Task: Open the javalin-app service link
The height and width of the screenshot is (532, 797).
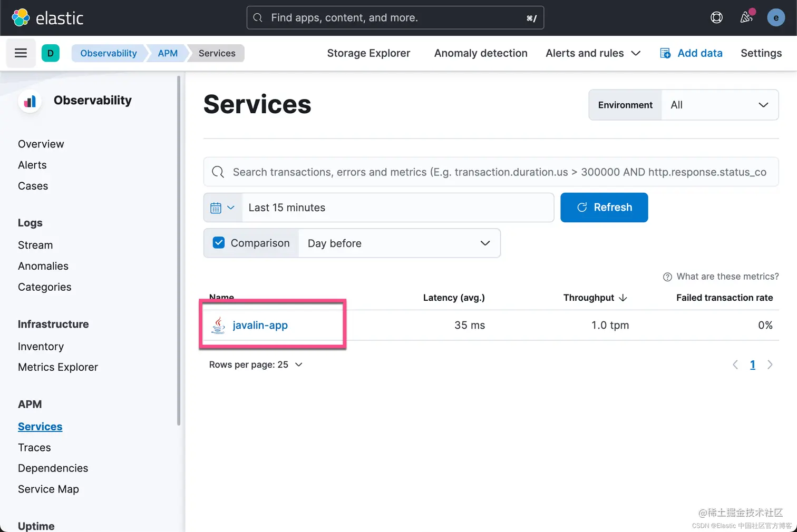Action: pyautogui.click(x=260, y=325)
